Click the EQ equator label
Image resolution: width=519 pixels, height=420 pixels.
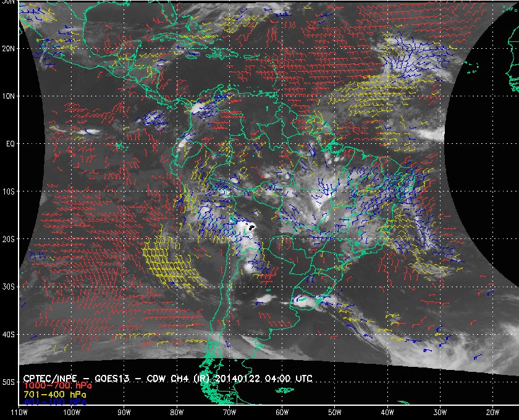pyautogui.click(x=11, y=144)
